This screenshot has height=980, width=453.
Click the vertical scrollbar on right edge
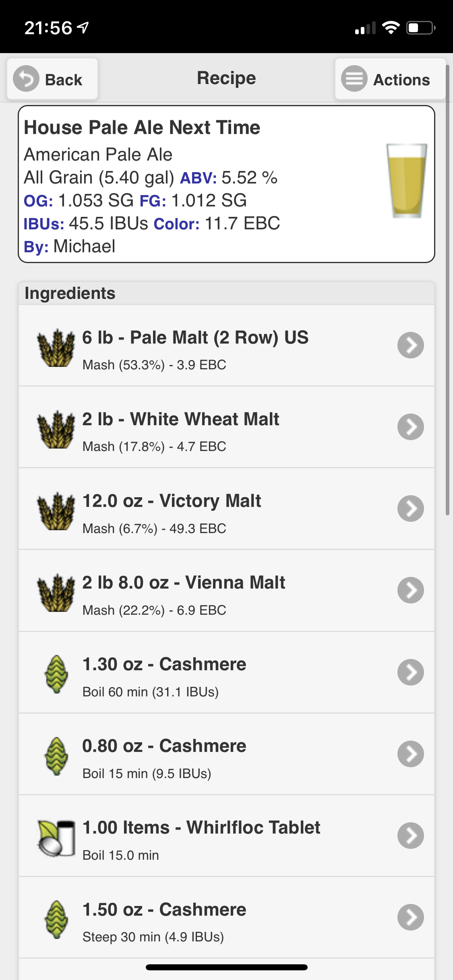[x=447, y=290]
